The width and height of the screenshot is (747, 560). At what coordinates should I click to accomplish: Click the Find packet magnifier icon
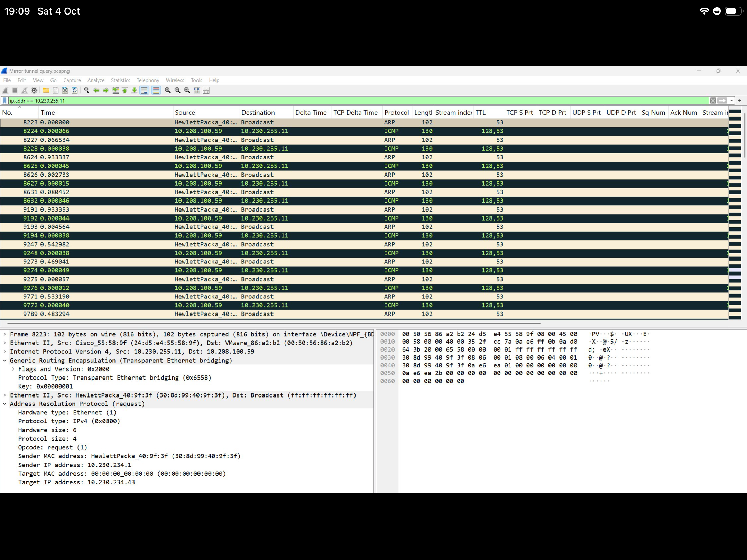click(x=86, y=90)
